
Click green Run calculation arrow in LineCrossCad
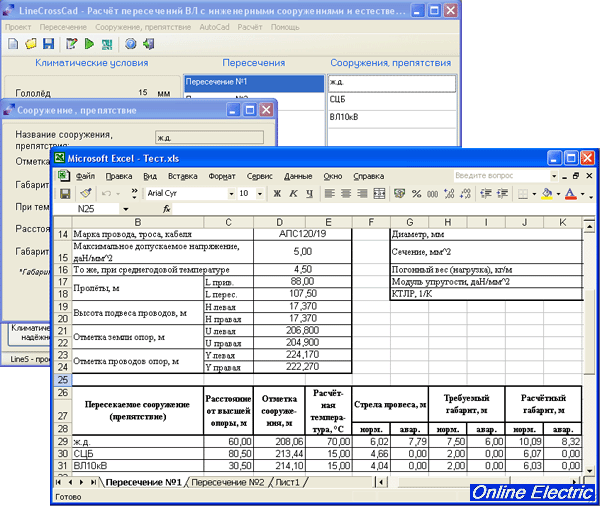coord(89,44)
